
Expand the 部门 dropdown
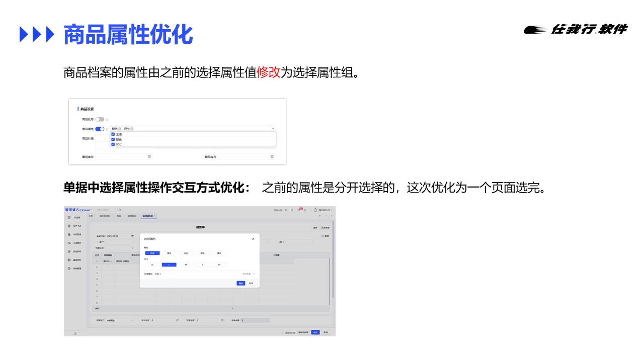(312, 242)
